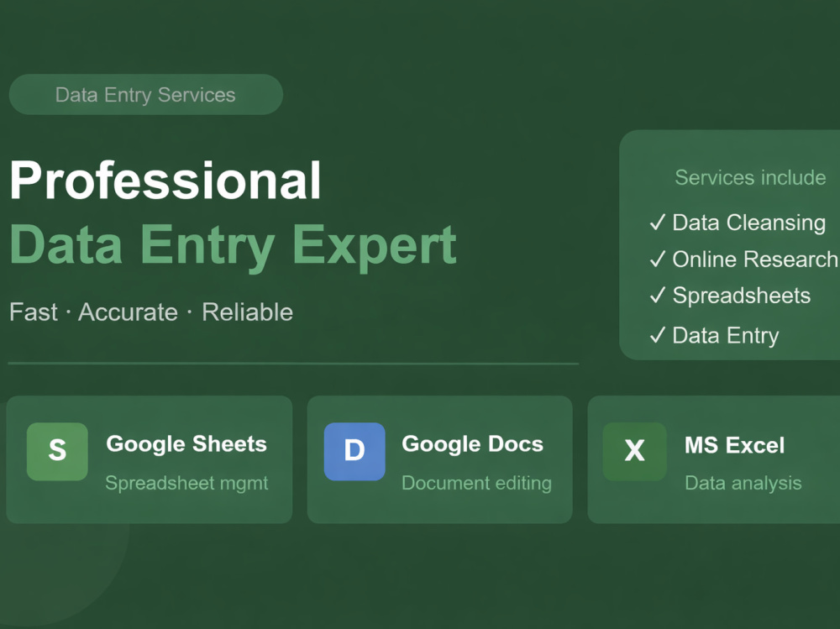Click the Data analysis subtitle
The width and height of the screenshot is (840, 629).
coord(743,483)
